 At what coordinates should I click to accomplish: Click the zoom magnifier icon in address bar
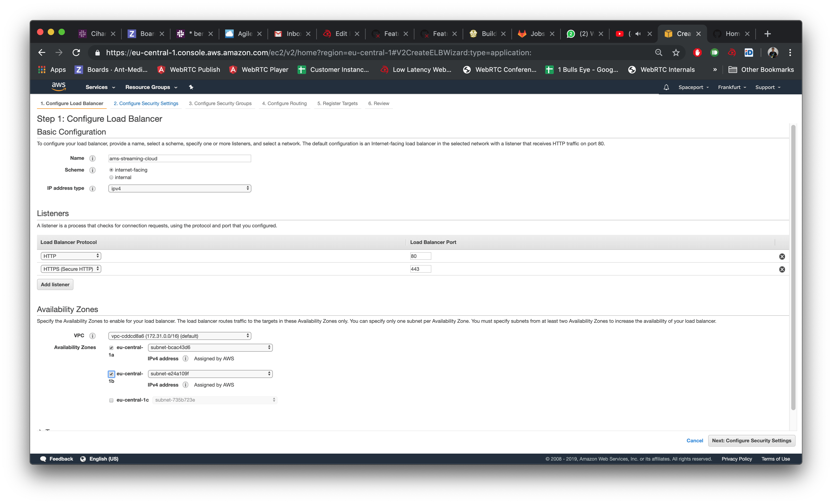(x=658, y=52)
